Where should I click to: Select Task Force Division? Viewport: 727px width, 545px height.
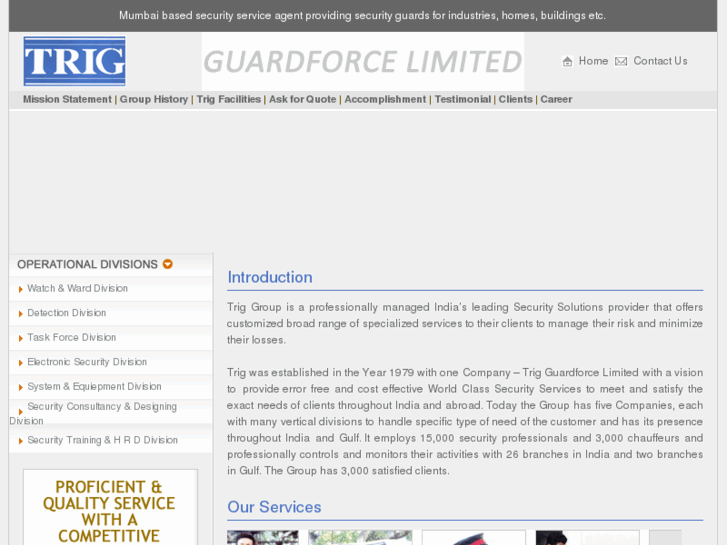(x=71, y=338)
